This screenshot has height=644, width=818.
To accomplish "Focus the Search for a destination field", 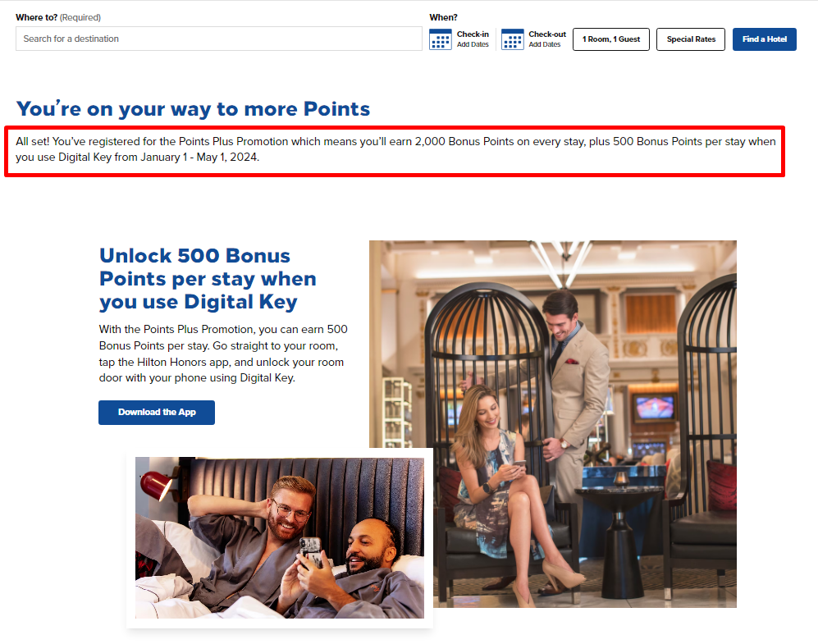I will coord(218,39).
